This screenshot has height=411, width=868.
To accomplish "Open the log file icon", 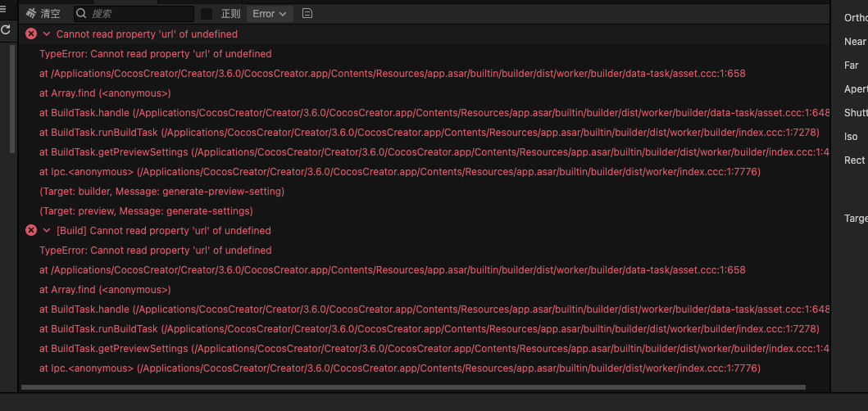I will pos(307,14).
